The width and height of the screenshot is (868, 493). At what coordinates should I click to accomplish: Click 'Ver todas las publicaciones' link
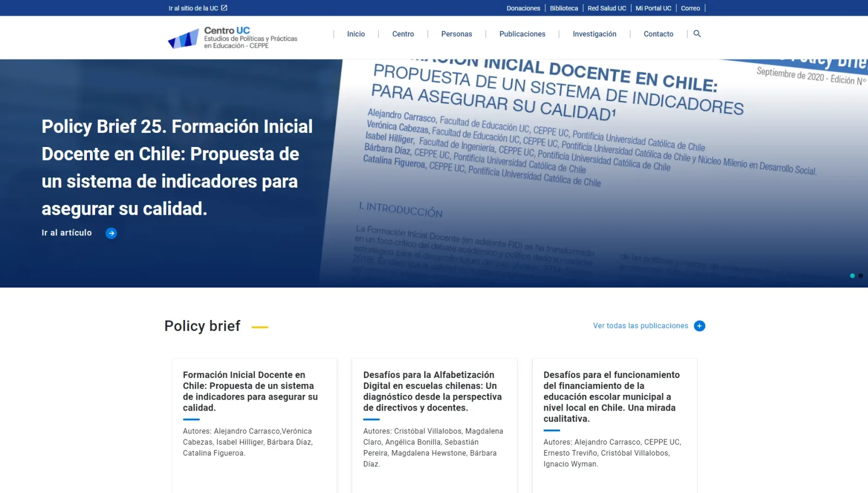[x=641, y=326]
